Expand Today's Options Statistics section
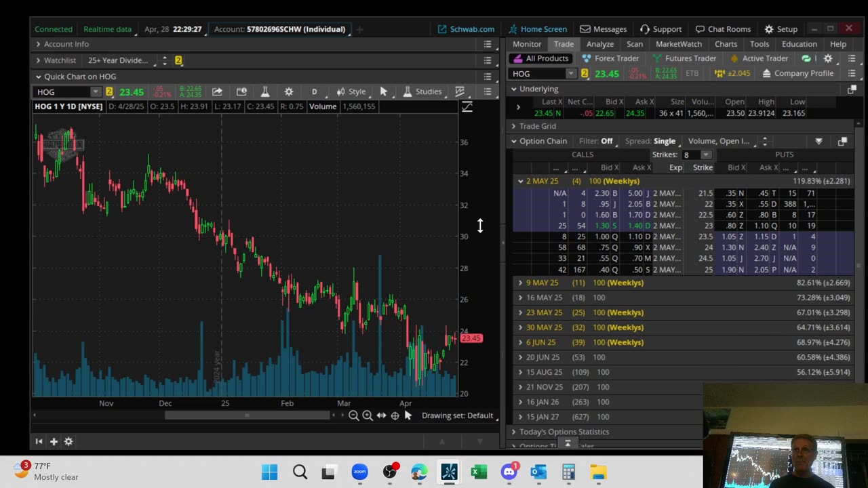Screen dimensions: 868x488 (514, 432)
